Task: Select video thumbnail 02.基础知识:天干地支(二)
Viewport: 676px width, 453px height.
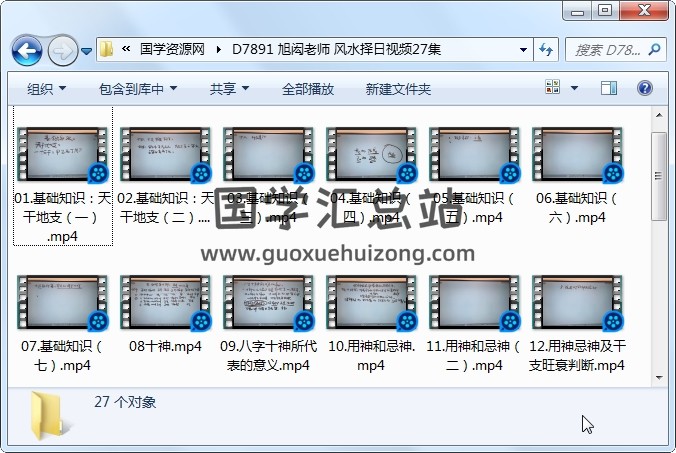Action: point(166,155)
